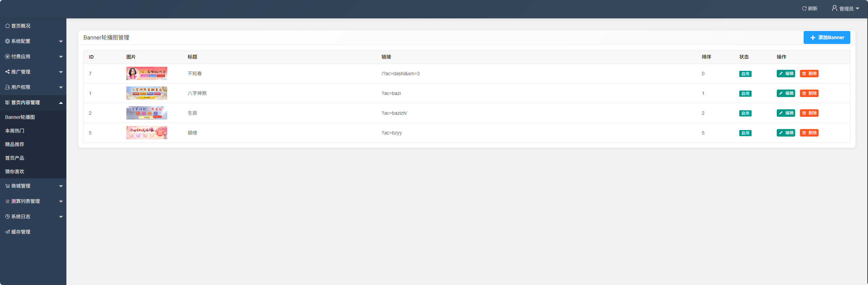Open 生辰 banner thumbnail image
Screen dimensions: 868x285
click(147, 113)
